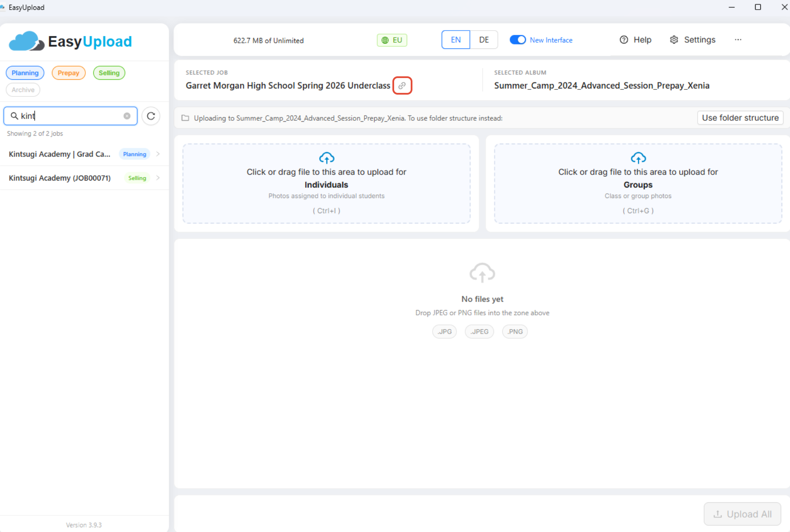Click the Showing 2 of 2 jobs label
The width and height of the screenshot is (790, 532).
point(35,133)
